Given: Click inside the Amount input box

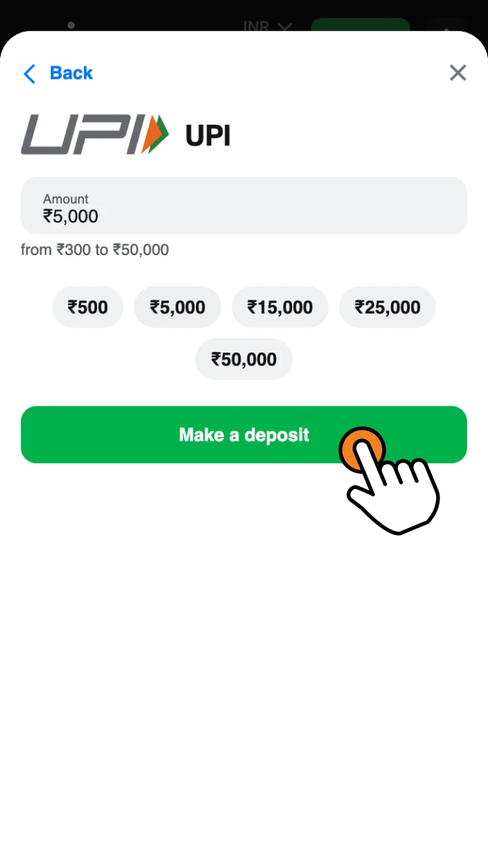Looking at the screenshot, I should tap(244, 207).
